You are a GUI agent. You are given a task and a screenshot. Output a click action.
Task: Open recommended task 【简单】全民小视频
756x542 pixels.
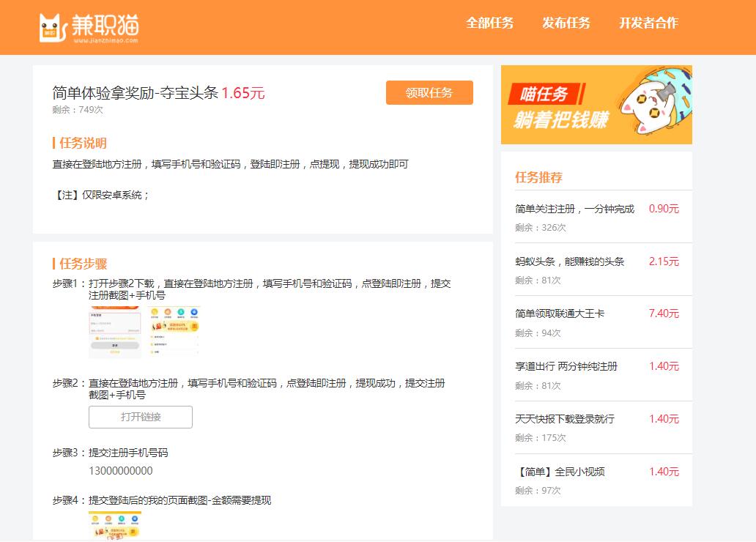pyautogui.click(x=560, y=472)
